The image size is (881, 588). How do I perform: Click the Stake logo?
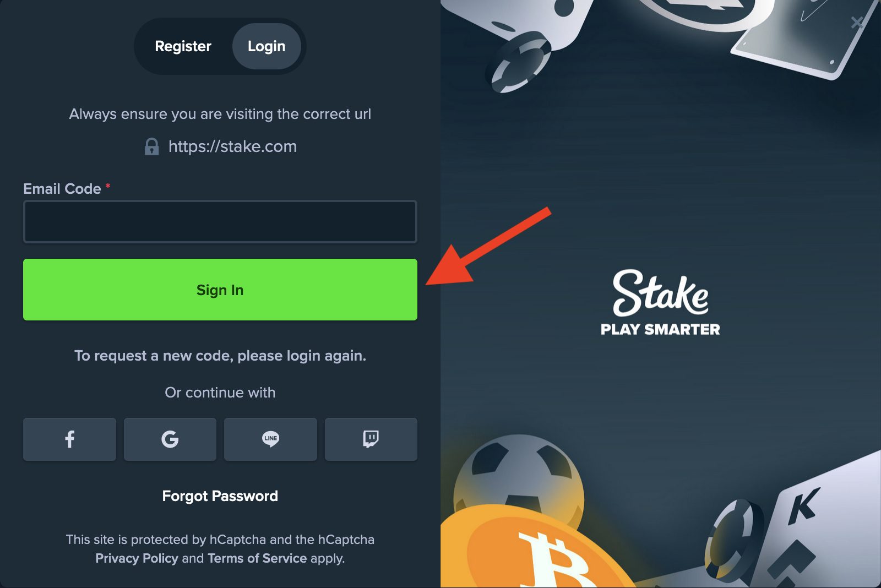[660, 293]
